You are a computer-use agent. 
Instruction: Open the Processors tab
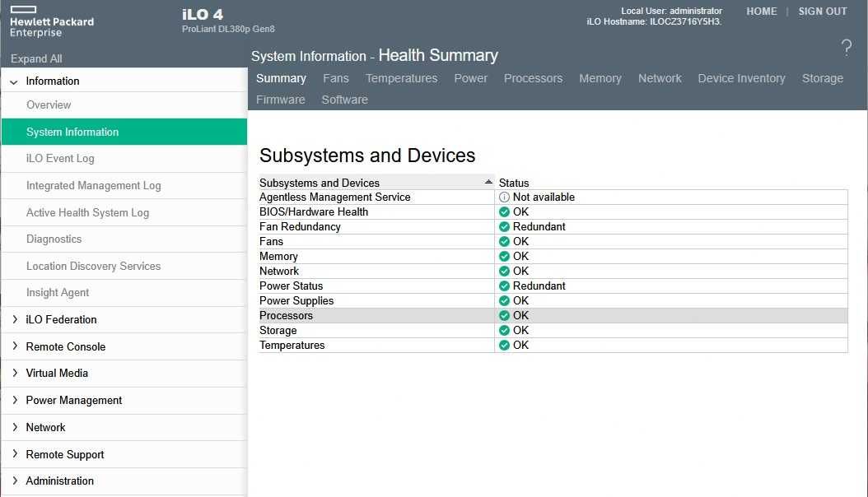[x=533, y=78]
